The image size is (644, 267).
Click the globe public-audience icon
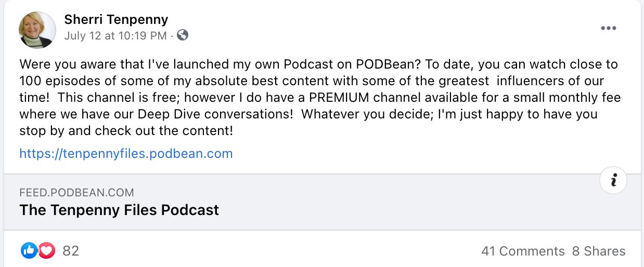coord(183,35)
